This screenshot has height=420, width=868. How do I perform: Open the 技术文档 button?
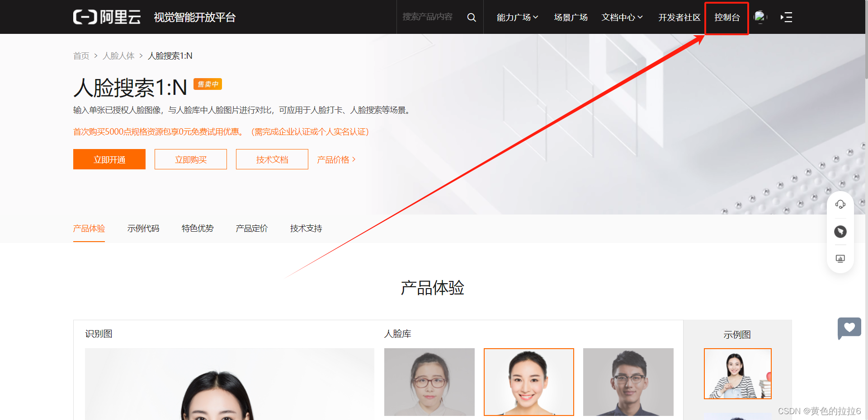272,159
